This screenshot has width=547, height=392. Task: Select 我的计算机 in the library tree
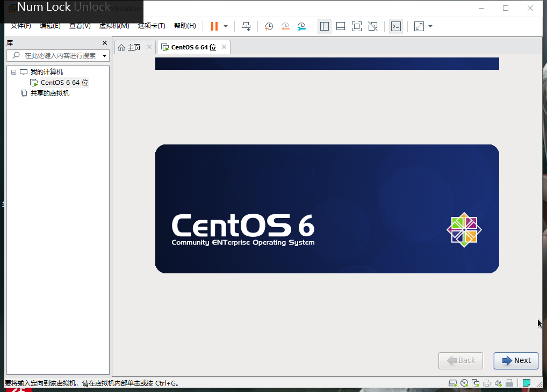tap(46, 72)
